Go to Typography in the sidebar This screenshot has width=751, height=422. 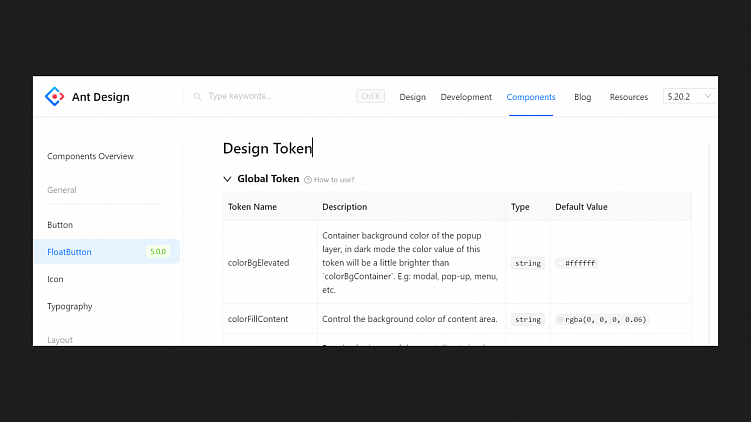point(70,306)
